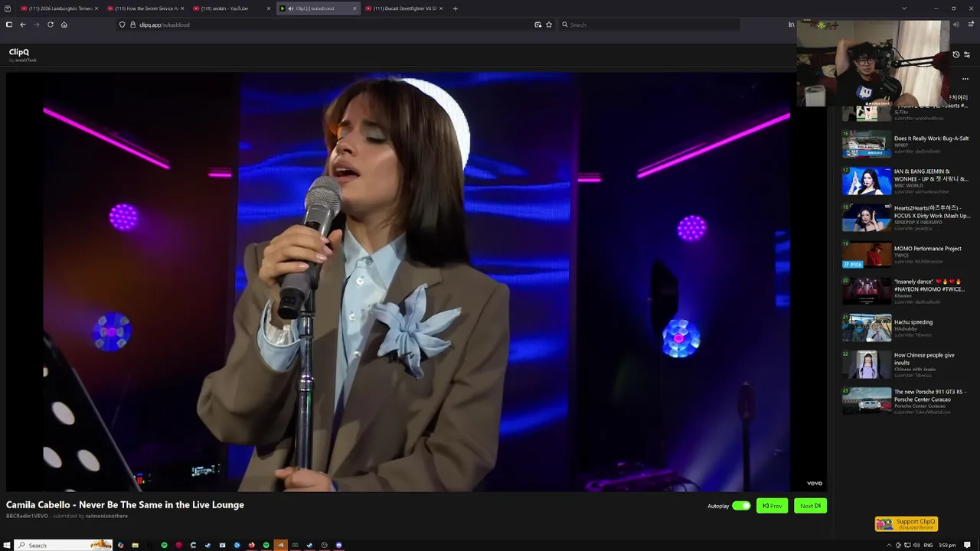
Task: Select 'Porsche Center Curacao' channel name
Action: (920, 406)
